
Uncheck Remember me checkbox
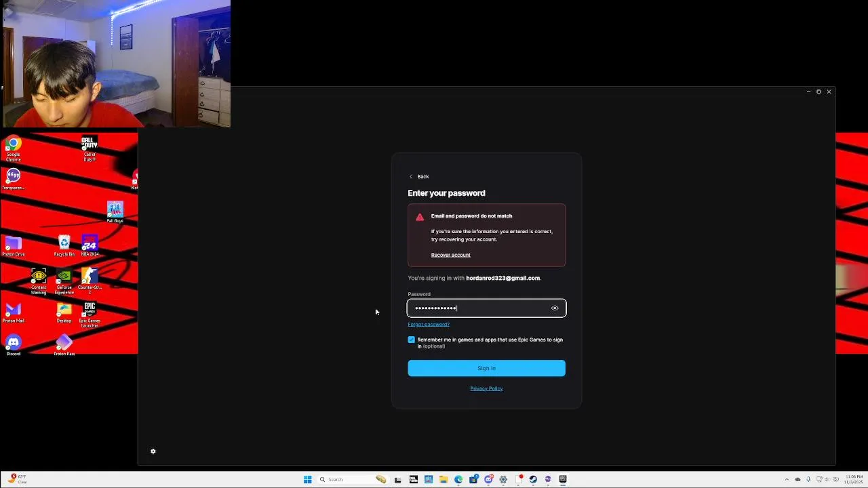411,340
